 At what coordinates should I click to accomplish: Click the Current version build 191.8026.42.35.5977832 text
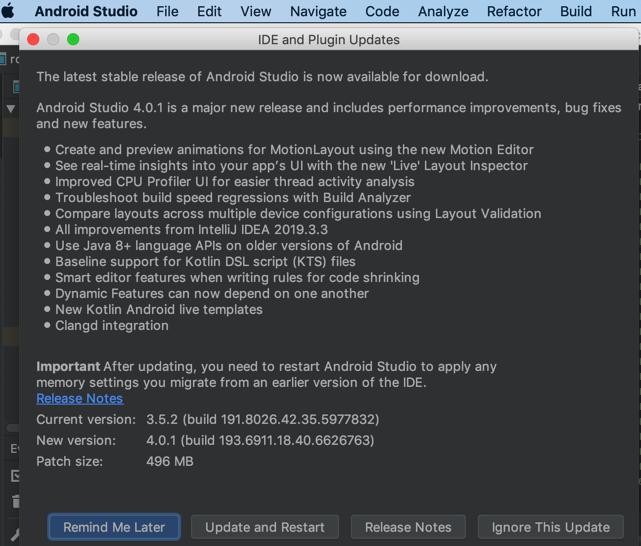[262, 419]
